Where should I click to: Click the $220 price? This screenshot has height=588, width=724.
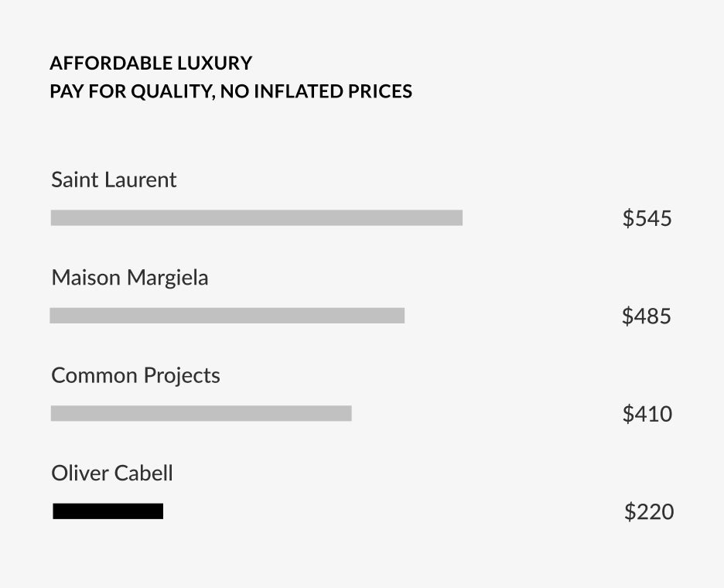tap(649, 511)
